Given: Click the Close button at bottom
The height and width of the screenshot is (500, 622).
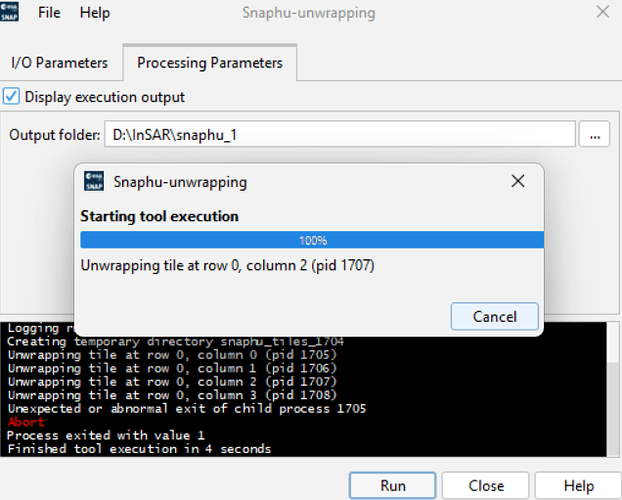Looking at the screenshot, I should [486, 486].
